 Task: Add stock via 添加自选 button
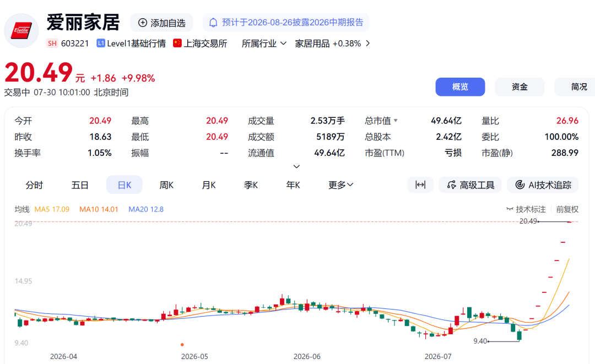tap(161, 23)
